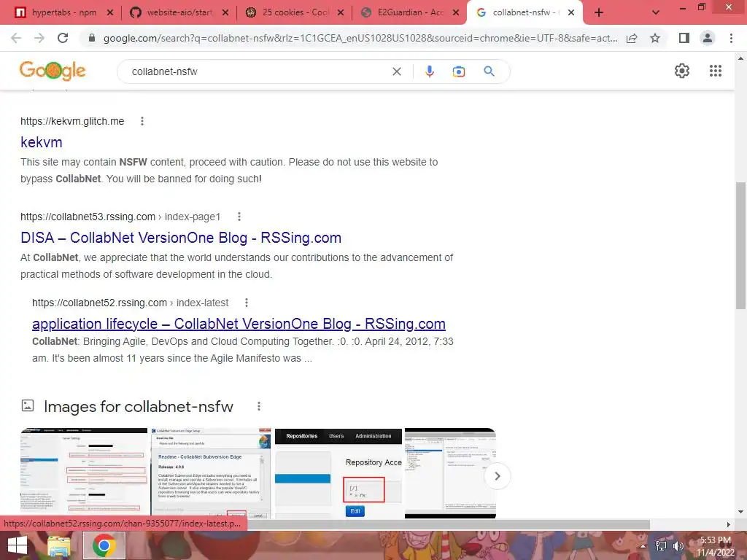Open the browser side panel
The width and height of the screenshot is (747, 560).
point(684,38)
